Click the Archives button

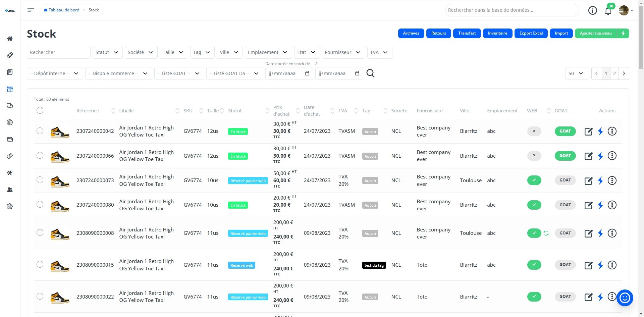[411, 33]
